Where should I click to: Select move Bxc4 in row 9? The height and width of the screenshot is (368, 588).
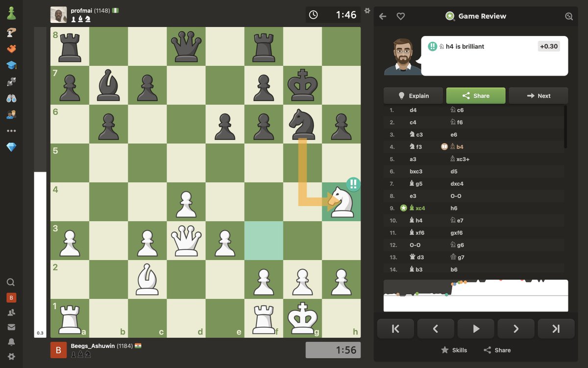417,208
